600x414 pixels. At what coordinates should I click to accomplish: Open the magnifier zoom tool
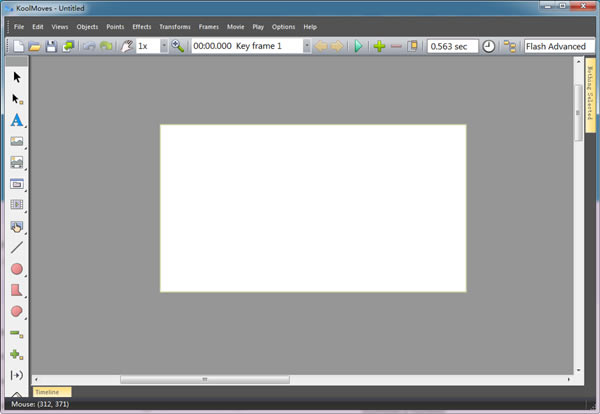tap(178, 46)
